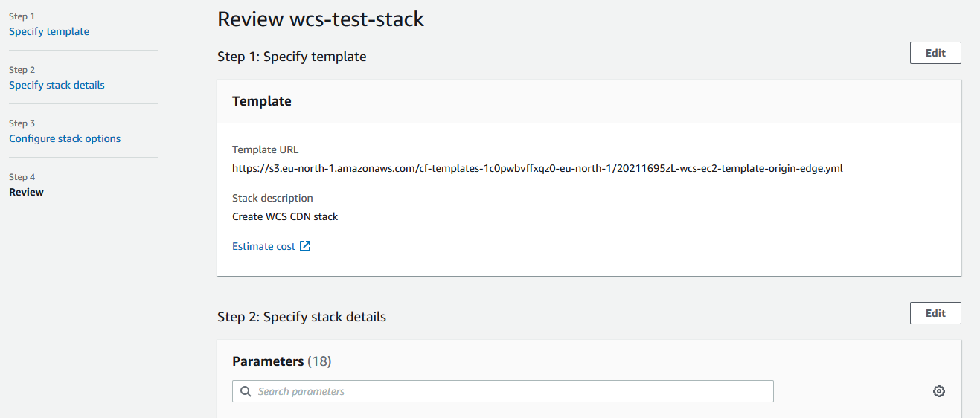The width and height of the screenshot is (980, 418).
Task: Click the parameter count (18) indicator
Action: [x=319, y=361]
